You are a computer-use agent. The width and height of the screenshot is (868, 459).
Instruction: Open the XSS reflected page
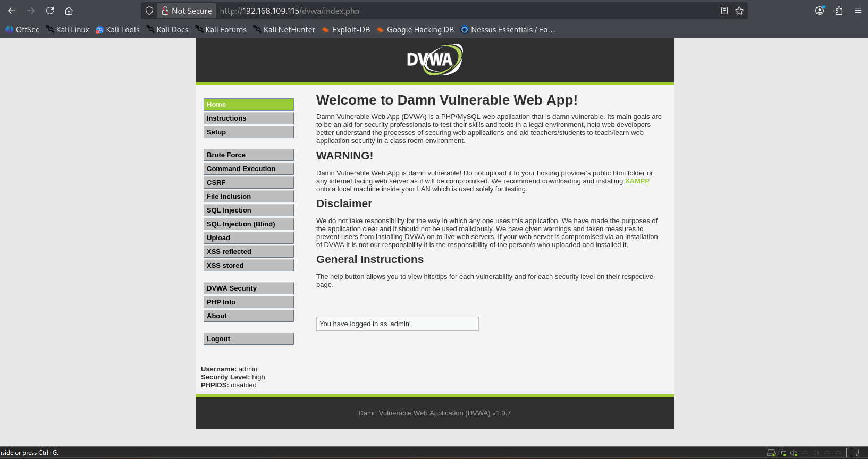pos(249,252)
